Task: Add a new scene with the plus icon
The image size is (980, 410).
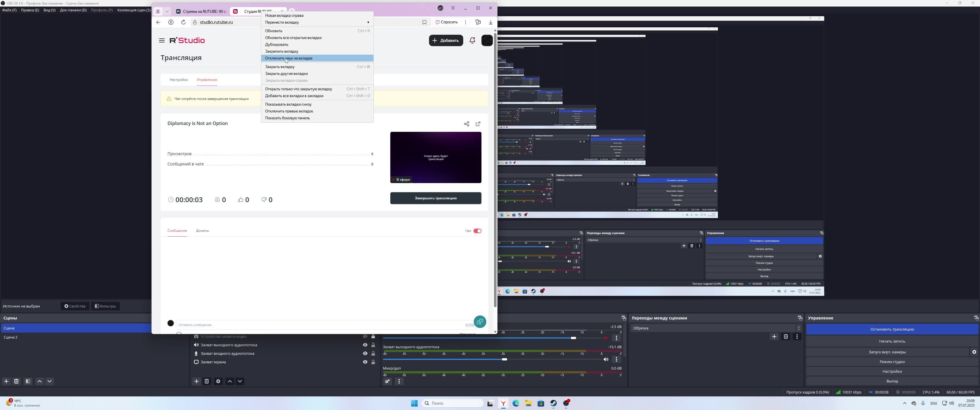Action: [6, 381]
